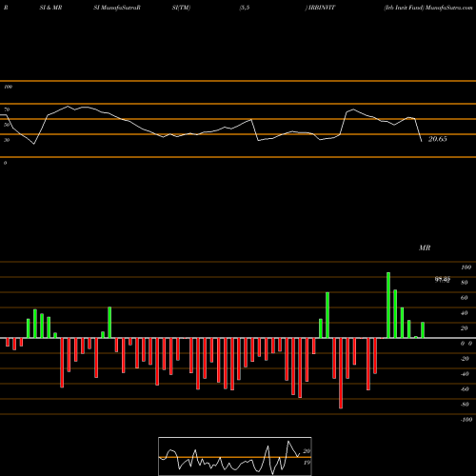This screenshot has height=476, width=476.
Task: Open the mini chart thumbnail at the bottom
Action: [235, 456]
